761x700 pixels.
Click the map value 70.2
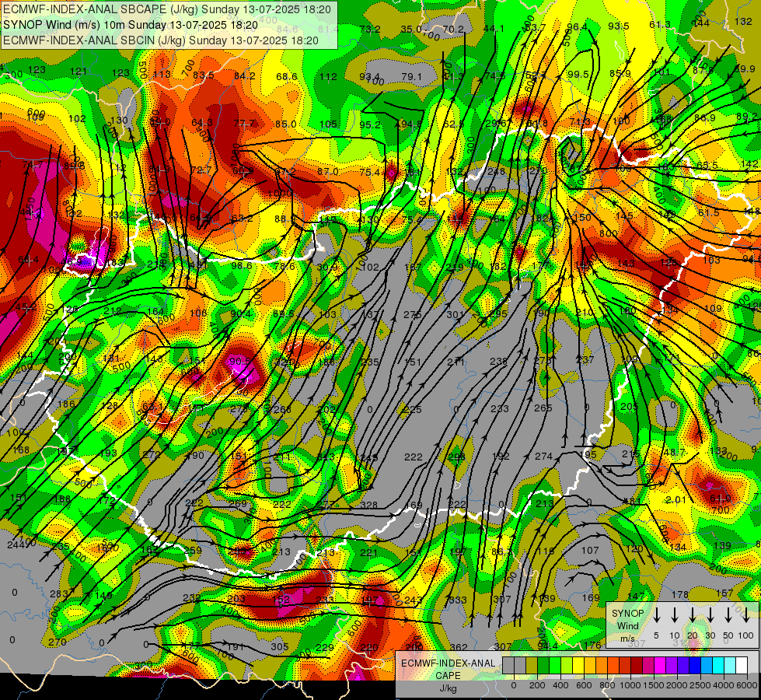(453, 29)
